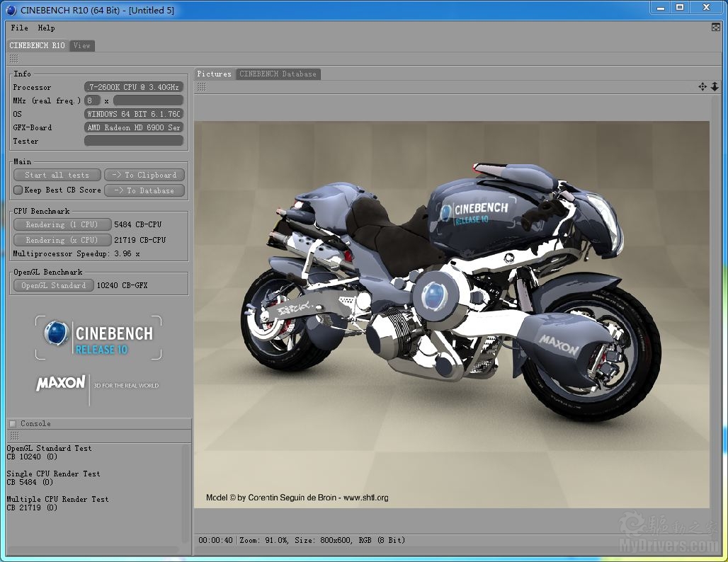Click the Rendering (x CPU) button
Viewport: 728px width, 562px height.
(62, 240)
